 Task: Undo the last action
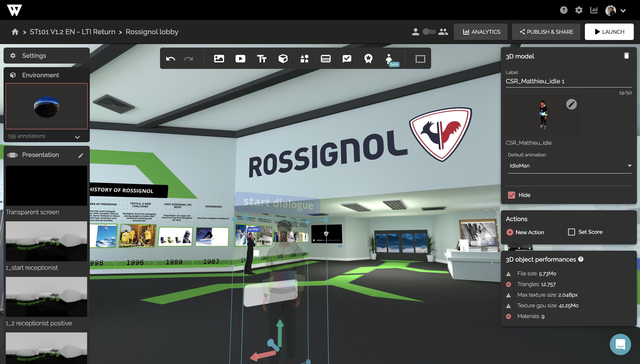coord(170,59)
